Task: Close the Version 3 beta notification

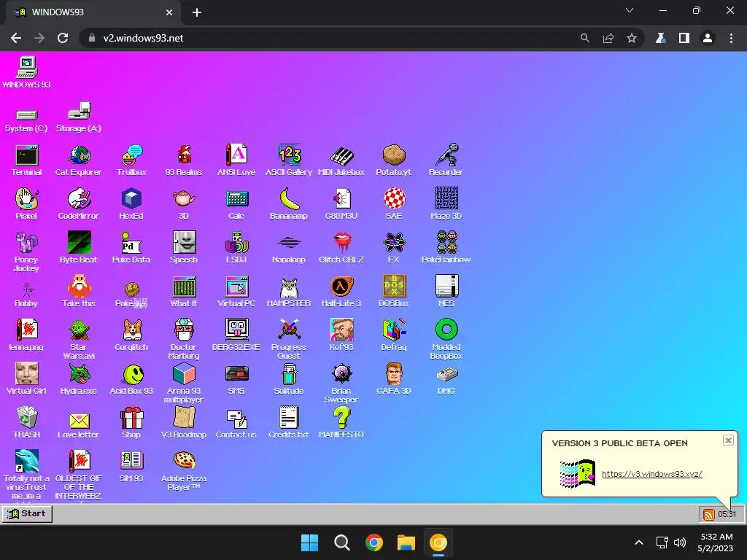Action: 728,440
